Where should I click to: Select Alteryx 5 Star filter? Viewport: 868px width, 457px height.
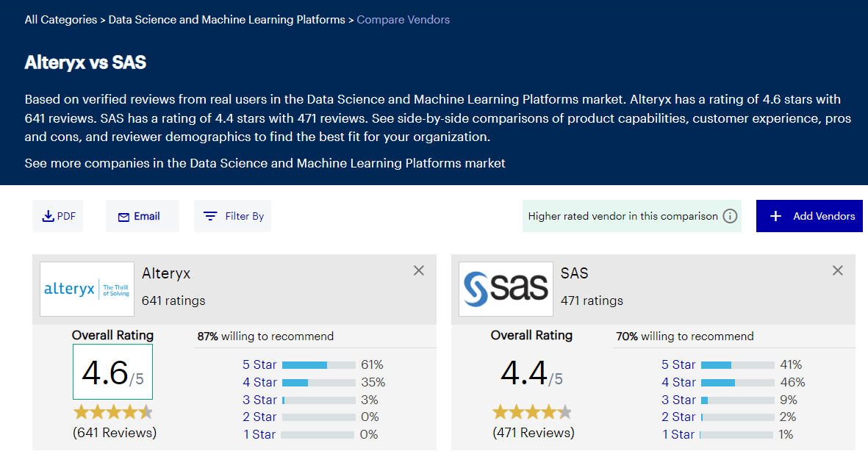point(259,364)
